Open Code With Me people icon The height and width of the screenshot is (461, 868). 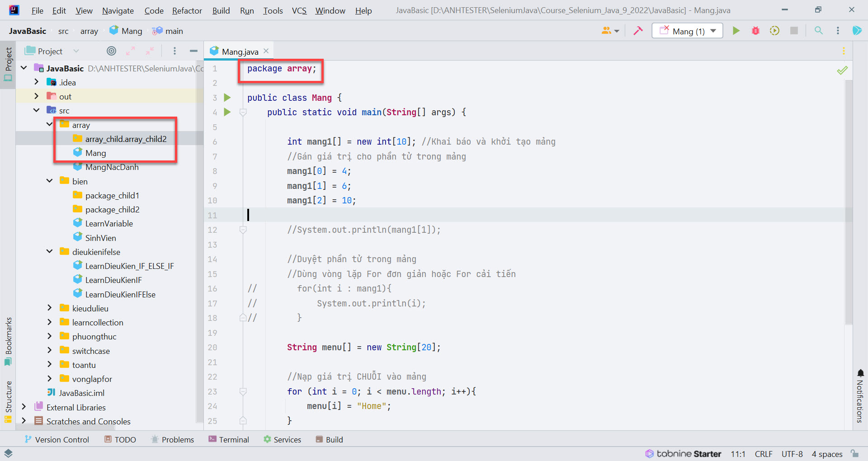pyautogui.click(x=610, y=31)
